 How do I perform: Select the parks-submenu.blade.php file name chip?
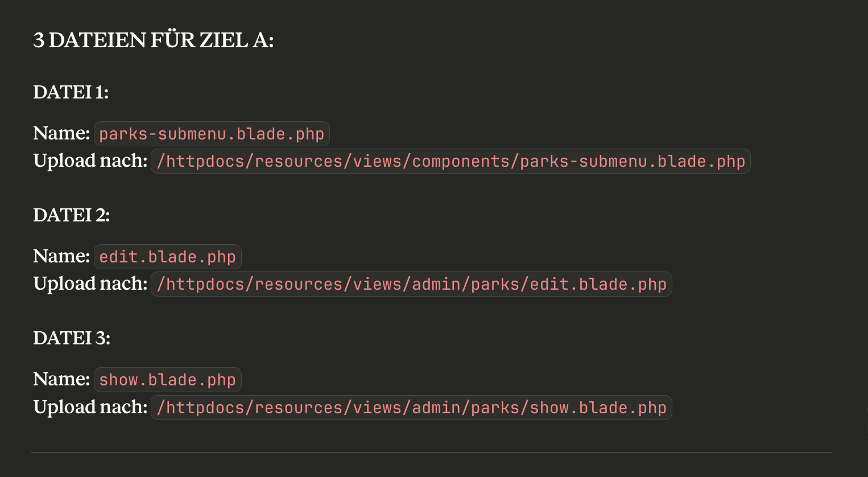[x=212, y=134]
